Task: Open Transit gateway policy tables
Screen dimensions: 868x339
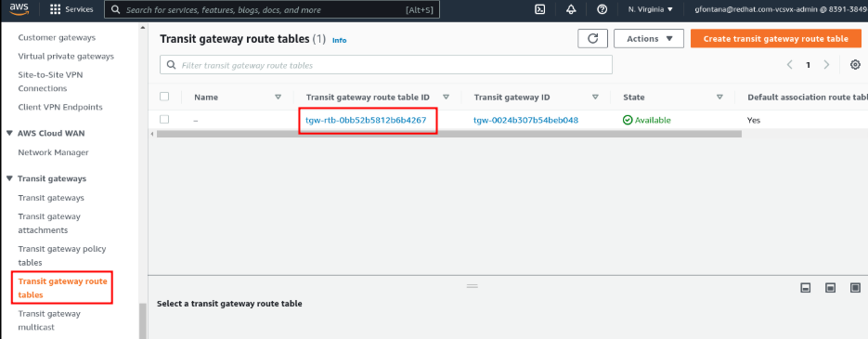Action: pos(62,255)
